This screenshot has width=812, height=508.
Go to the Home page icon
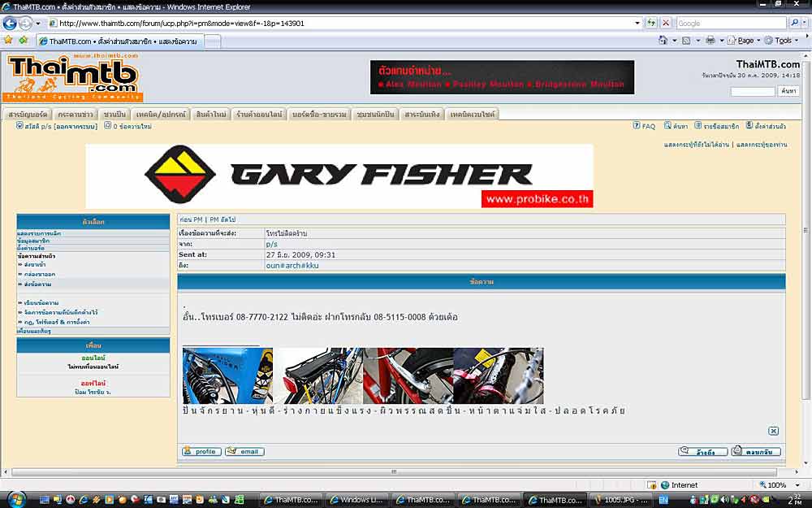663,41
